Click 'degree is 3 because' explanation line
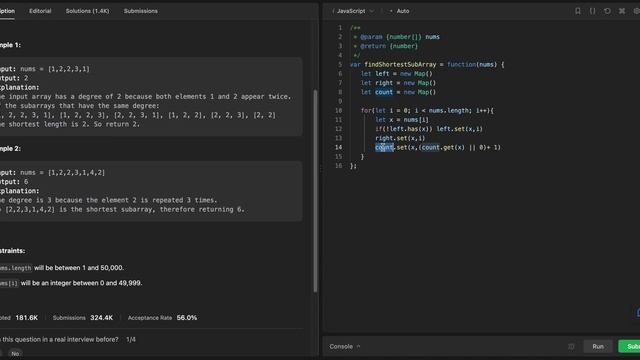 [109, 200]
